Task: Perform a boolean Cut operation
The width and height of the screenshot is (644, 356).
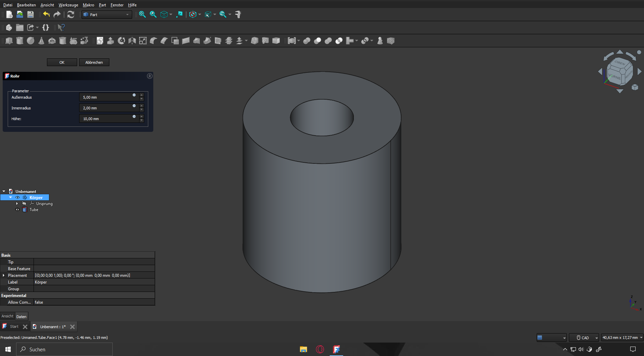Action: click(x=317, y=41)
